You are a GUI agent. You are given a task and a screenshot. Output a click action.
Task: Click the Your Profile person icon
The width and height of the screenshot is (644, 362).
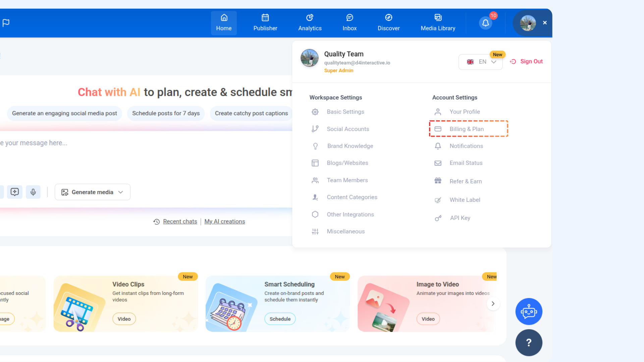(x=438, y=112)
